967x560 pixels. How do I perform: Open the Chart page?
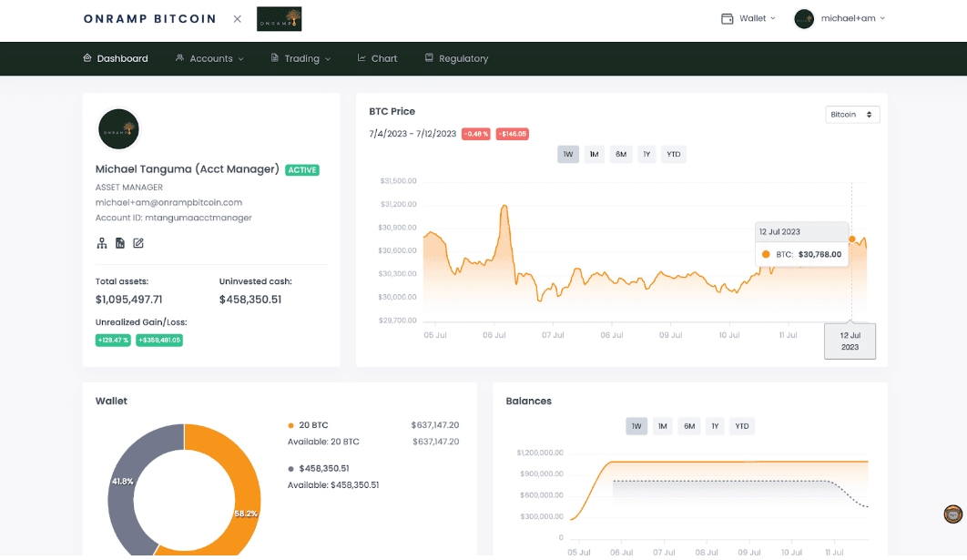(377, 58)
